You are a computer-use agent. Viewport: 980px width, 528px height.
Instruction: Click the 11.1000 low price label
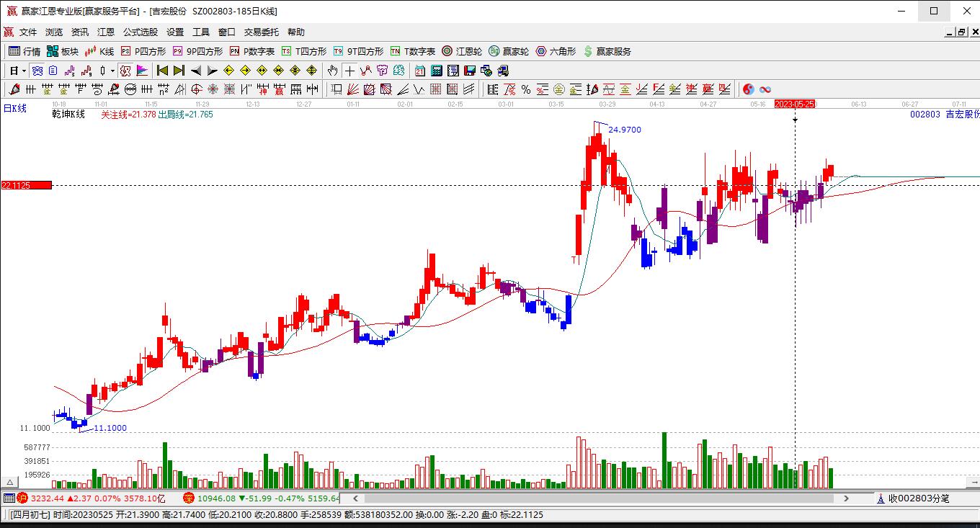110,428
